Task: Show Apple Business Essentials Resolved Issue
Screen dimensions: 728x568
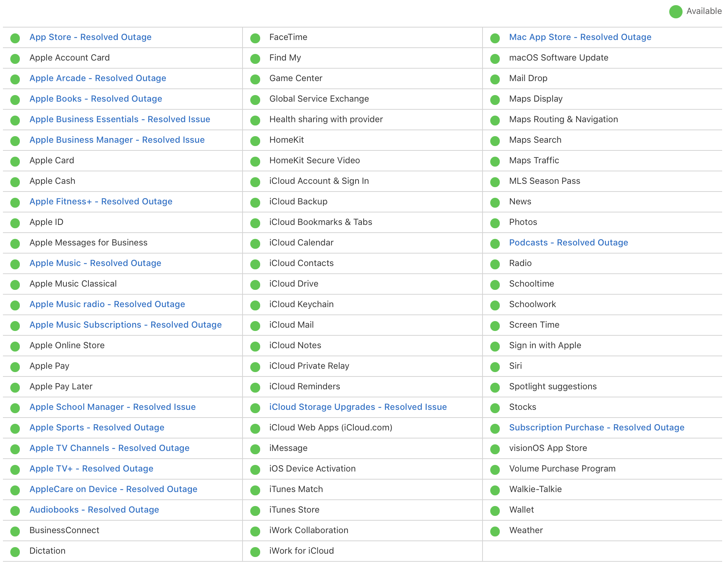Action: click(x=120, y=119)
